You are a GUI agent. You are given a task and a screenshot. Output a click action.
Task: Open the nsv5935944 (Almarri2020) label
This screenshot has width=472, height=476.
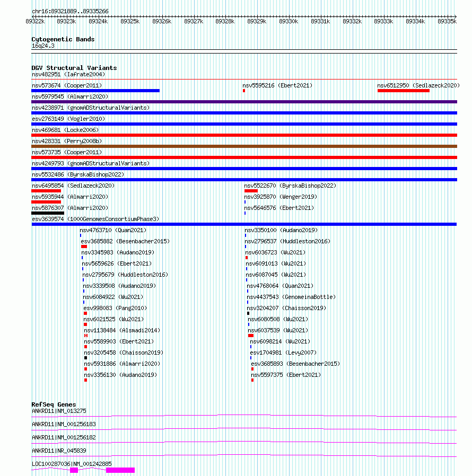[70, 197]
